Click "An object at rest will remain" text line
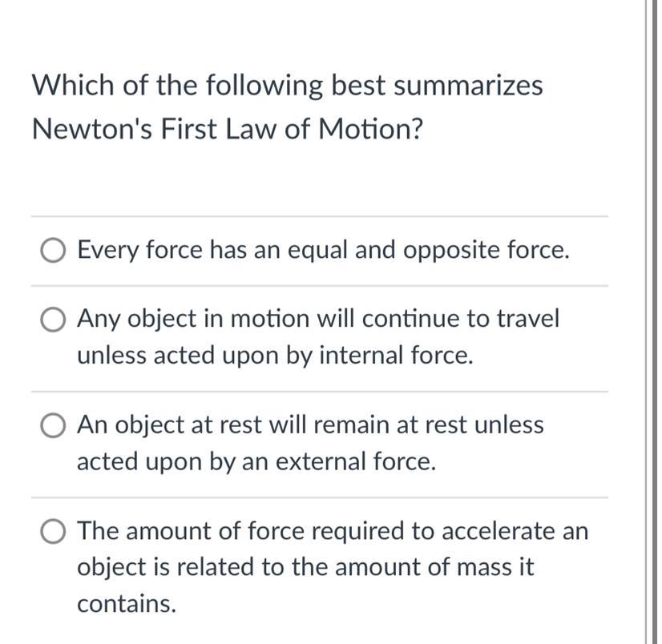 click(310, 425)
